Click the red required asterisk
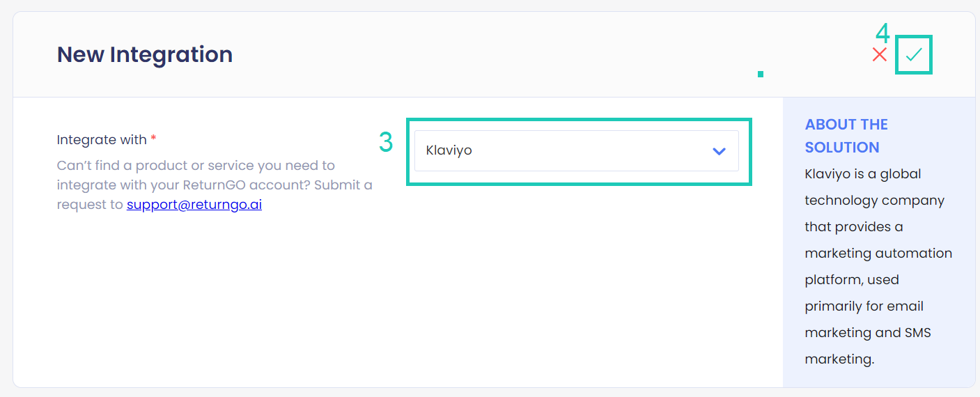 coord(153,139)
